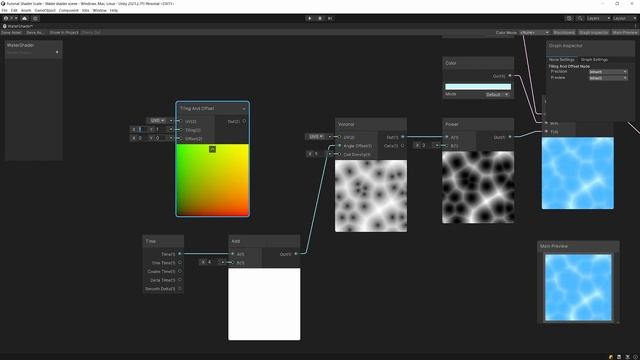Click the Step frame button in toolbar

[x=330, y=18]
